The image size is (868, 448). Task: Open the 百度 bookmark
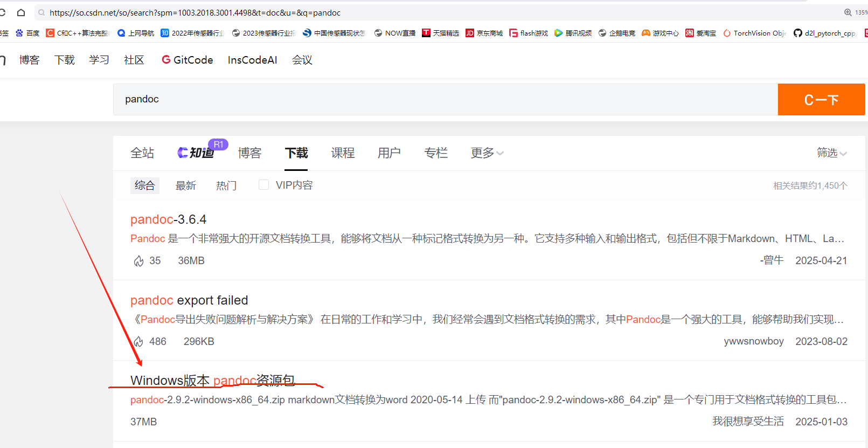(27, 33)
